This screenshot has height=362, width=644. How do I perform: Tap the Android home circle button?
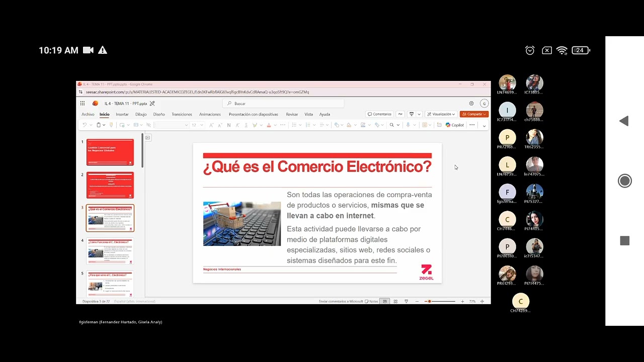pyautogui.click(x=625, y=181)
